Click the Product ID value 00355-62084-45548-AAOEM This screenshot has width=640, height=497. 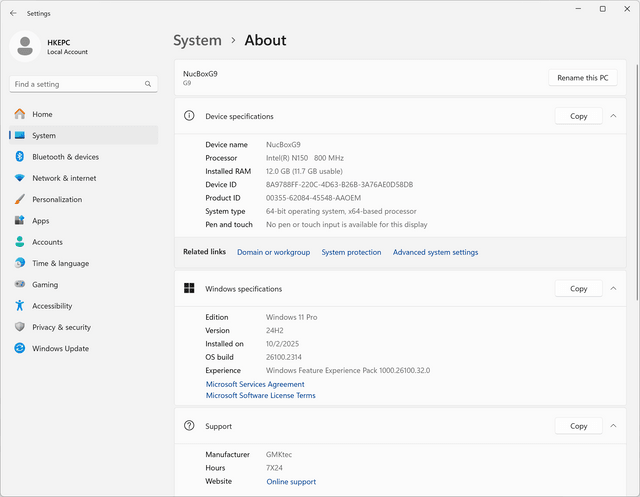pyautogui.click(x=313, y=198)
